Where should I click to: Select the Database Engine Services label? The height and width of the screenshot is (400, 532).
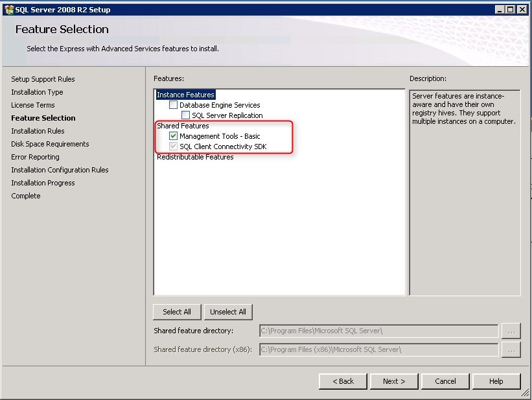(x=220, y=105)
